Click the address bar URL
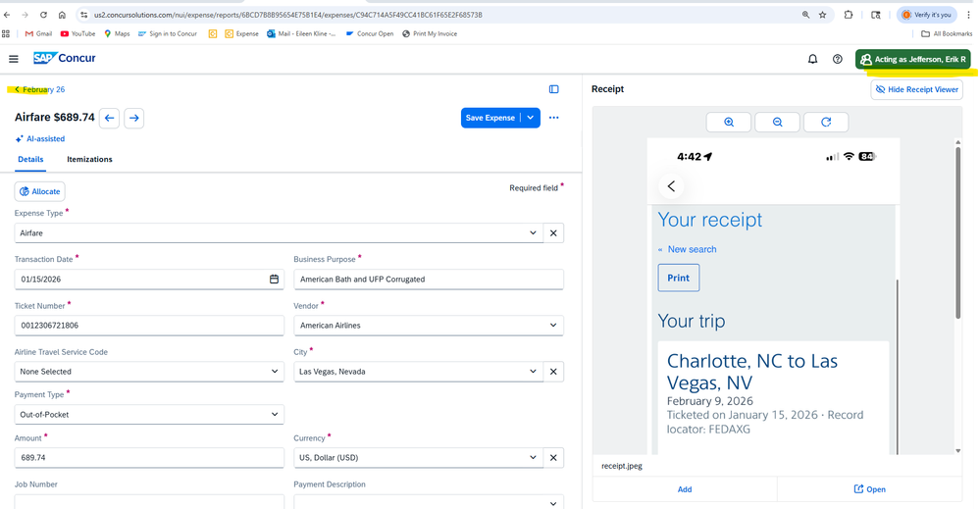Viewport: 980px width, 509px height. pyautogui.click(x=288, y=15)
